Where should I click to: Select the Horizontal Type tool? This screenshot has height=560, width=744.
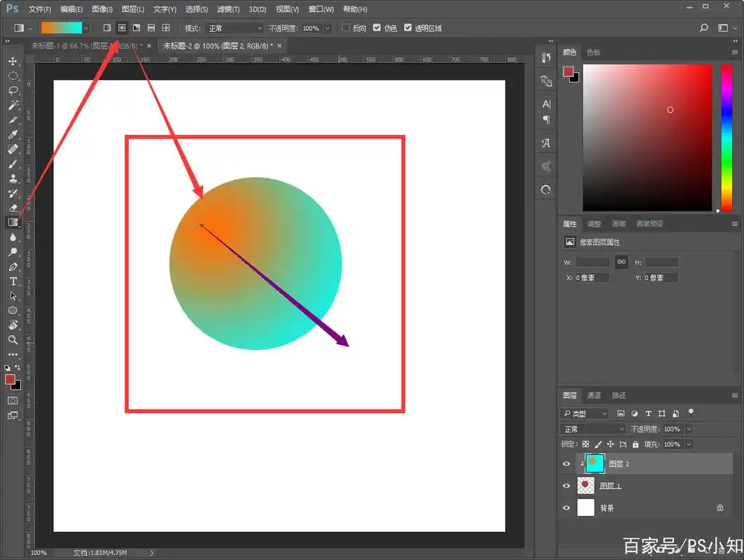pos(13,281)
